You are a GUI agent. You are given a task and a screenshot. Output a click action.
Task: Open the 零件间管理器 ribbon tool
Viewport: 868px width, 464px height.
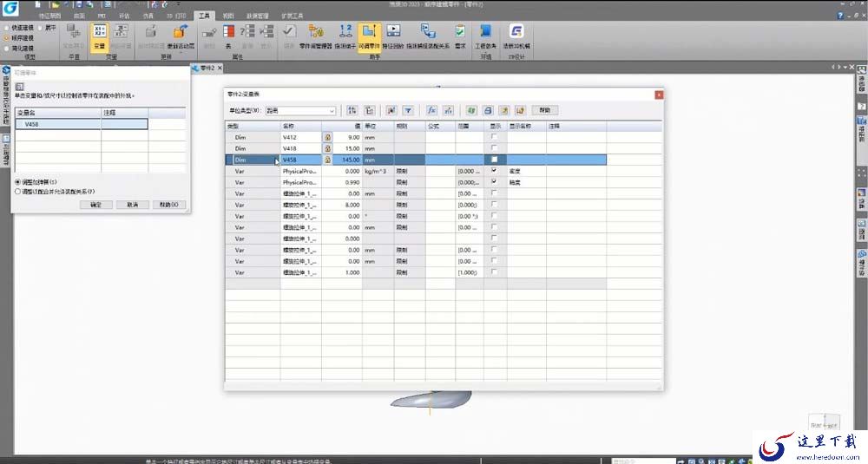click(x=316, y=36)
